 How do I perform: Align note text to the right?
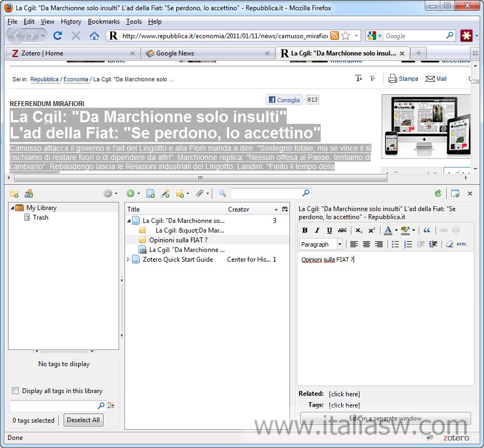(379, 244)
